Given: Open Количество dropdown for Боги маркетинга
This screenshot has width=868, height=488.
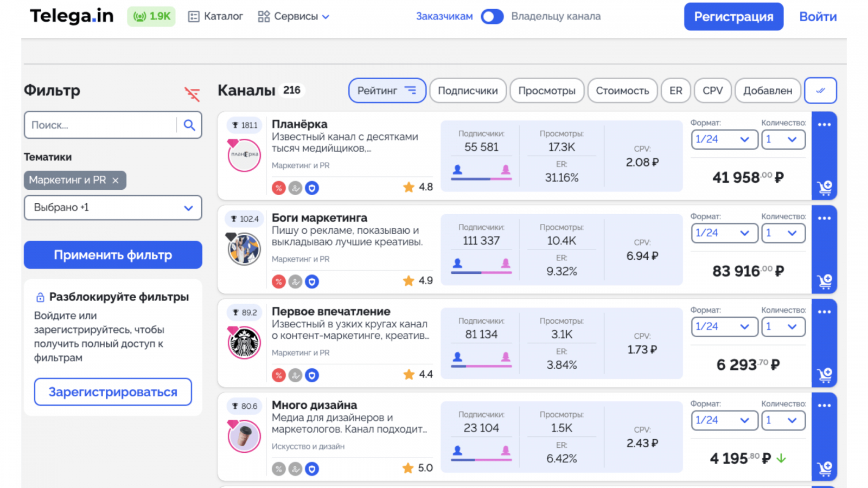Looking at the screenshot, I should (x=783, y=233).
